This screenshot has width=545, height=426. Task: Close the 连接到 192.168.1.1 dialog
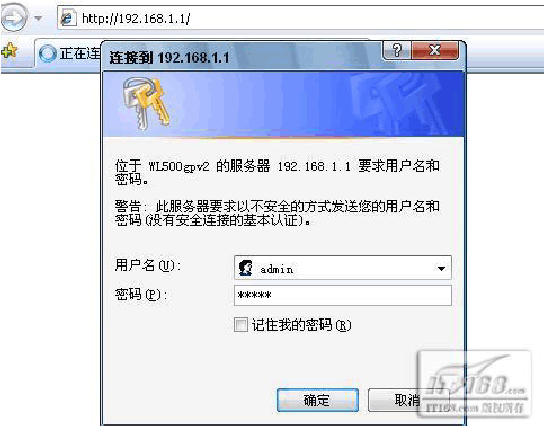(x=435, y=50)
